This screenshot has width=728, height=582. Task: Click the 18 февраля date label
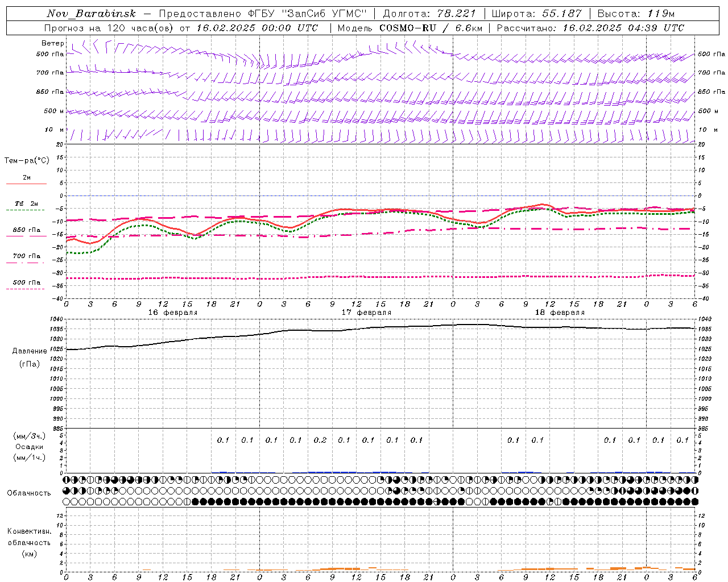tap(560, 313)
